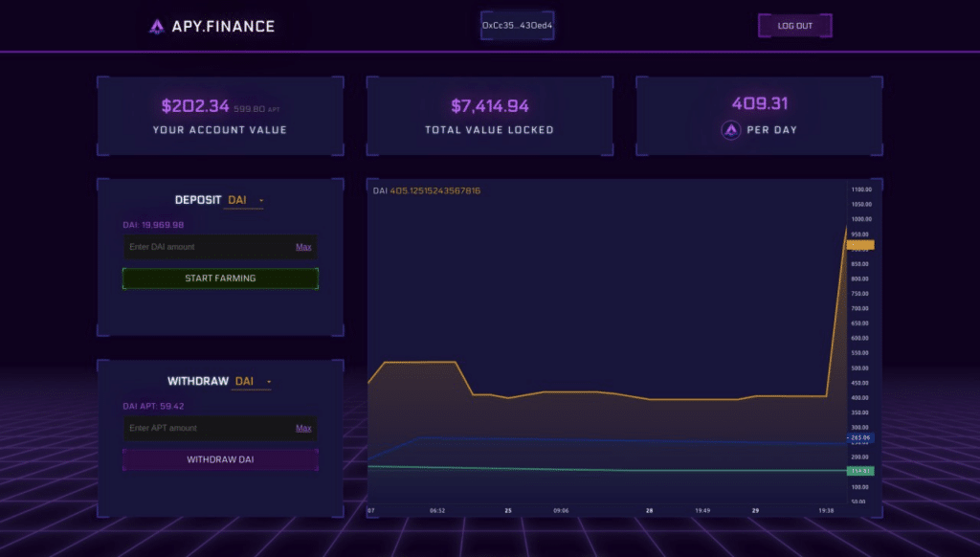Click the DAI 405.125 chart legend label

(x=427, y=190)
